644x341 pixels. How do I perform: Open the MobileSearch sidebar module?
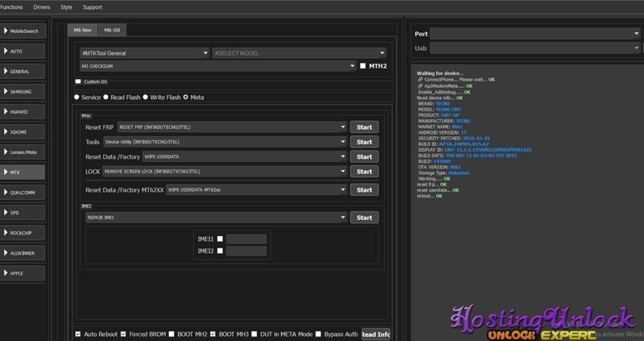[24, 31]
